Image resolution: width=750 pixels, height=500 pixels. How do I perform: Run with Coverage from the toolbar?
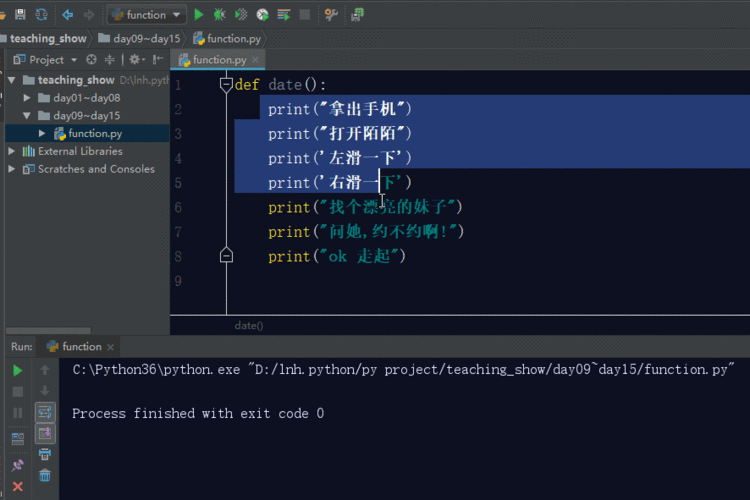(x=241, y=14)
